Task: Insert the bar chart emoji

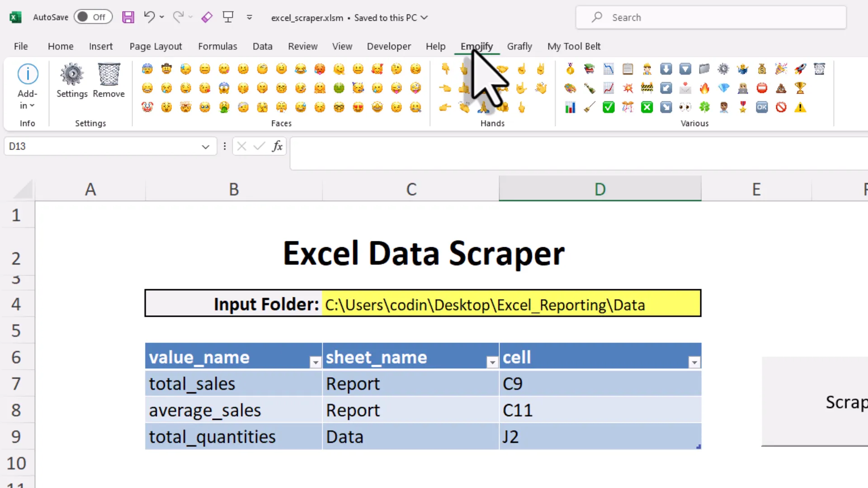Action: pyautogui.click(x=570, y=107)
